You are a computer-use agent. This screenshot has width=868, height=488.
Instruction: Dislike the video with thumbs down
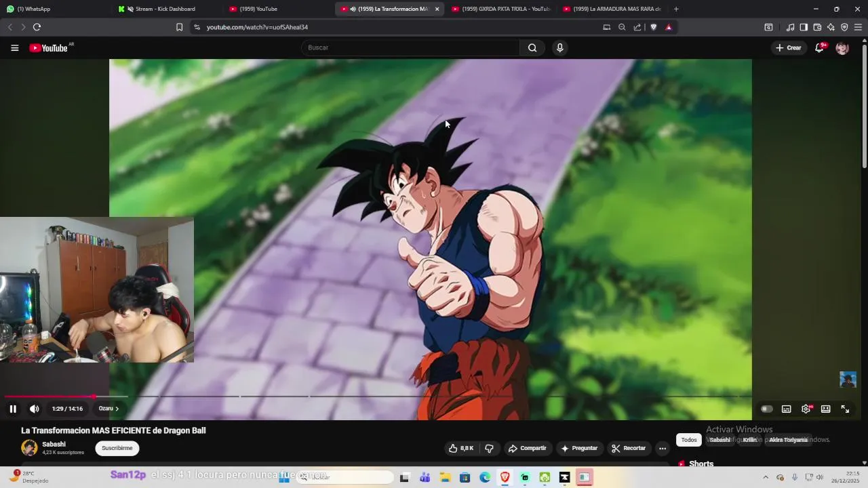(x=489, y=448)
